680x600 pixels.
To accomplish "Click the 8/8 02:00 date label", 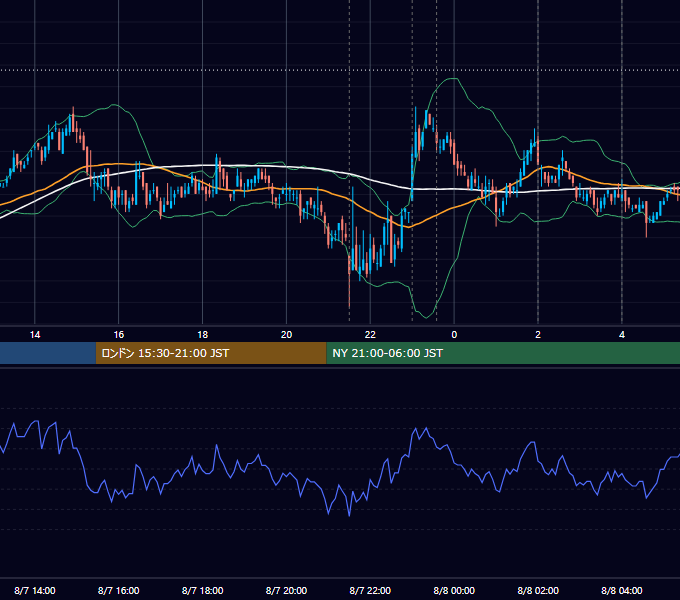I will tap(538, 590).
